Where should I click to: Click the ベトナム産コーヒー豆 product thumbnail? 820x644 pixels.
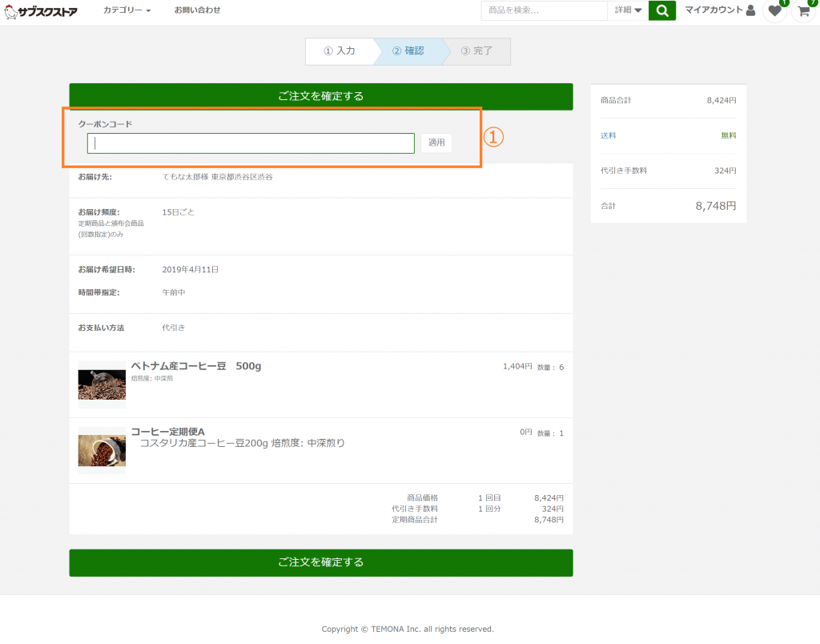[102, 384]
